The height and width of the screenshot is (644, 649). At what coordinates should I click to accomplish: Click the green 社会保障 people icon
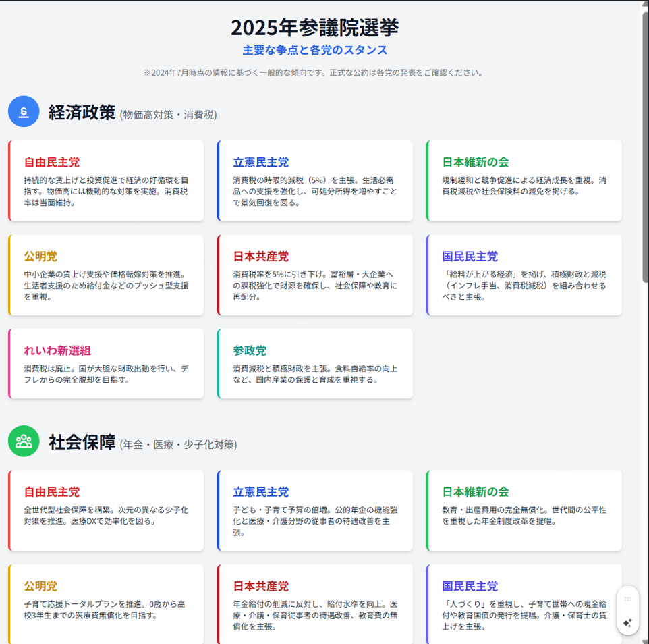tap(24, 441)
